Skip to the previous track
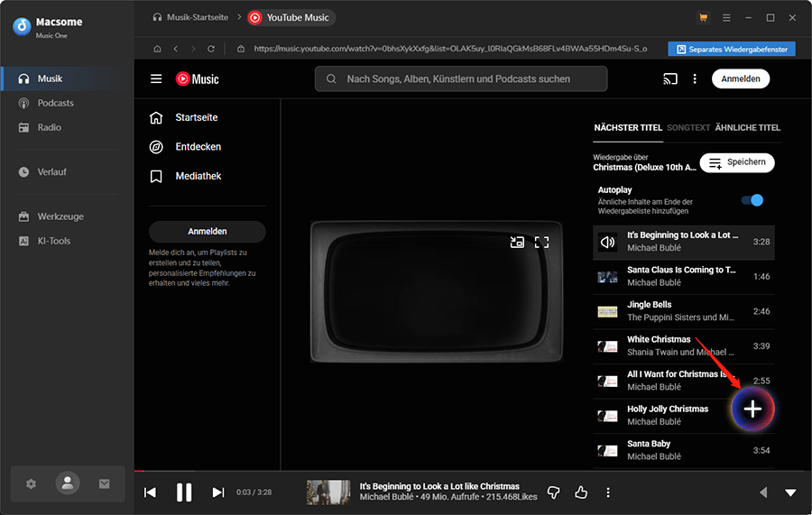This screenshot has width=812, height=515. click(150, 492)
